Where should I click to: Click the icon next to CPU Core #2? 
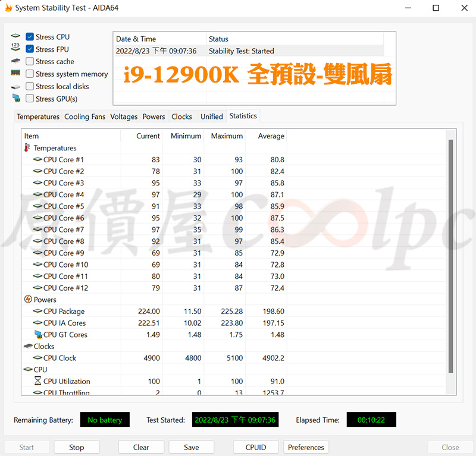click(x=37, y=171)
